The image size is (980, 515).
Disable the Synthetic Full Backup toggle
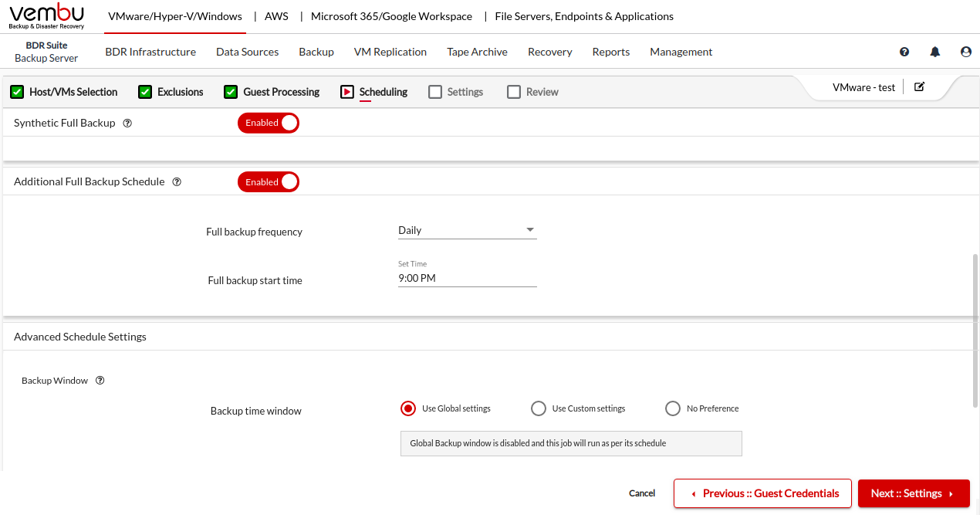(269, 123)
